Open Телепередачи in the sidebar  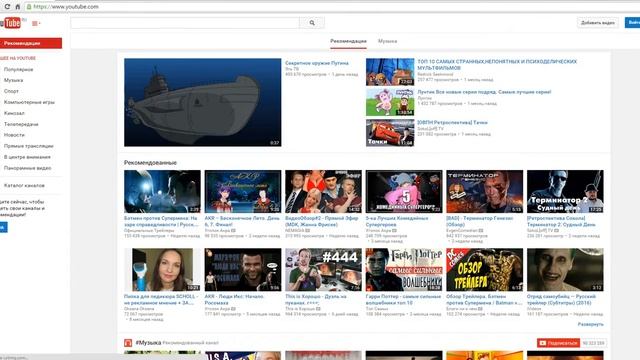21,124
